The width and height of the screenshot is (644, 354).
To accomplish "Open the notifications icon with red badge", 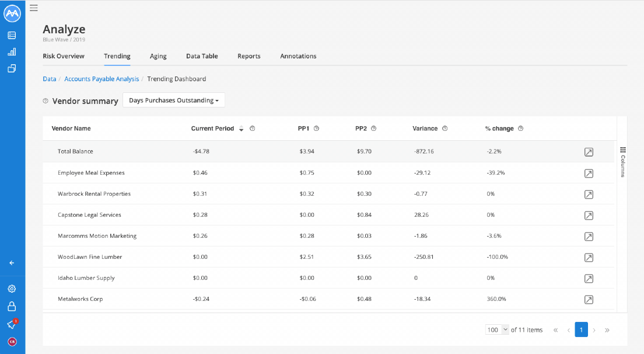I will point(12,324).
